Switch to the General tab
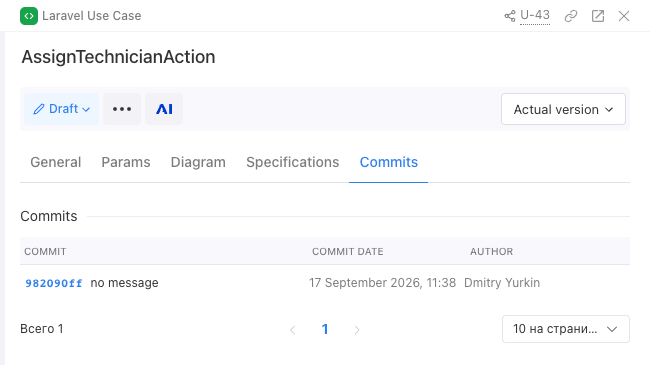The height and width of the screenshot is (365, 650). coord(56,162)
